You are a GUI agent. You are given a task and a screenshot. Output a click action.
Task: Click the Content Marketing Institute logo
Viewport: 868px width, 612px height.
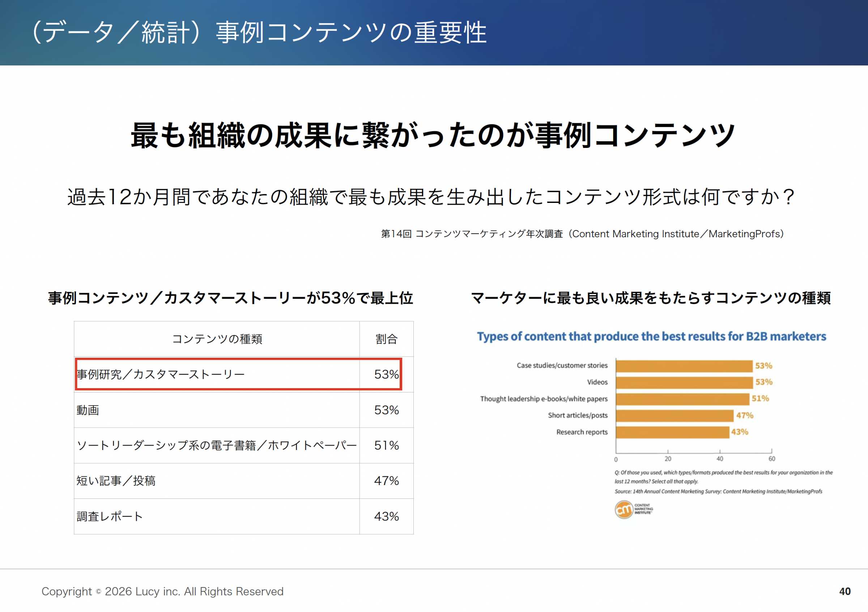tap(633, 510)
